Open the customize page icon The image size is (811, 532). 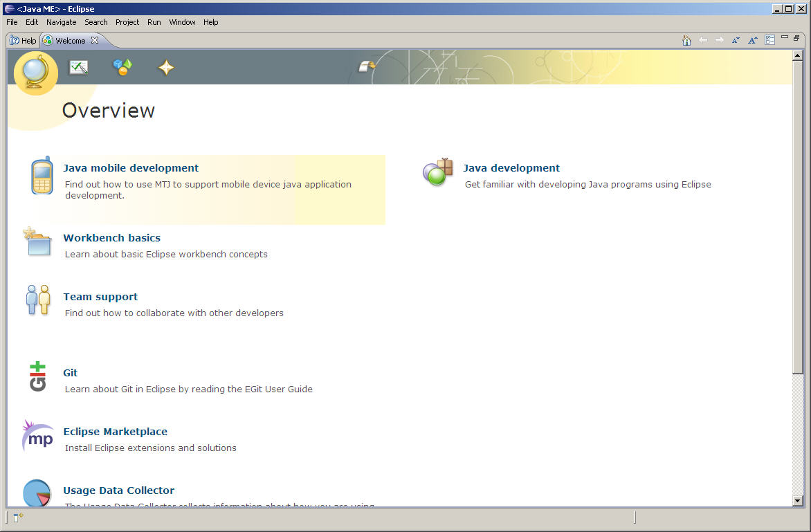[x=769, y=40]
